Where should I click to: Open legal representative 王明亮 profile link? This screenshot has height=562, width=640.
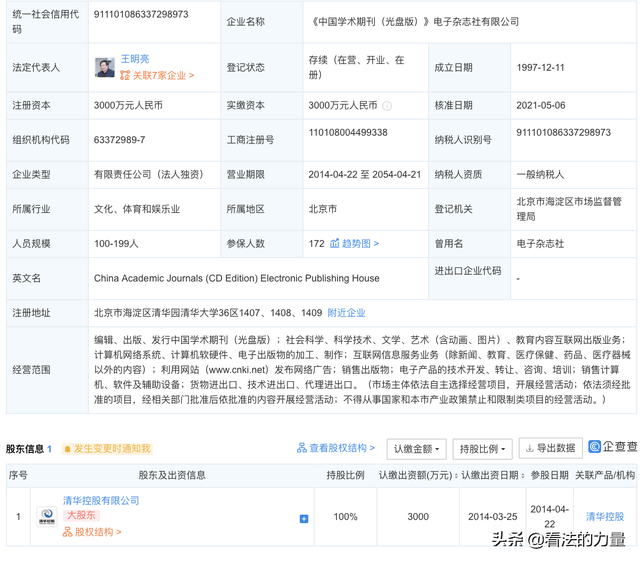click(x=135, y=59)
